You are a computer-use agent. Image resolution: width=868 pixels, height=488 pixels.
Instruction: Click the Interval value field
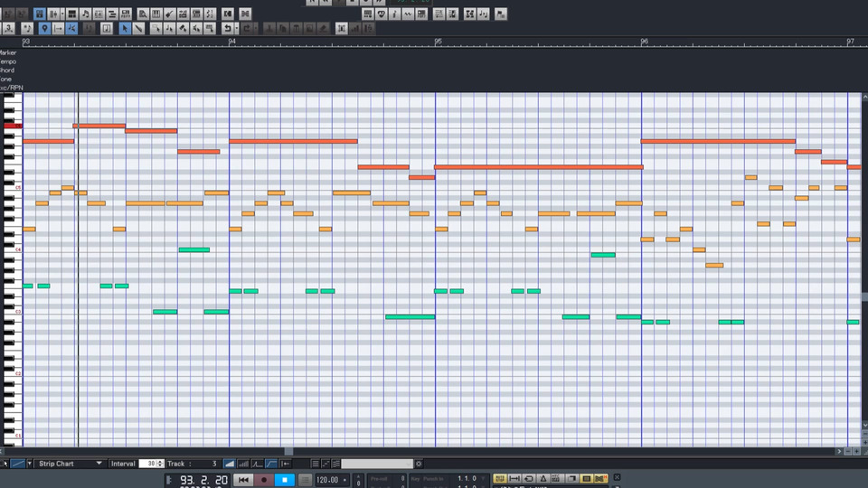pos(147,464)
